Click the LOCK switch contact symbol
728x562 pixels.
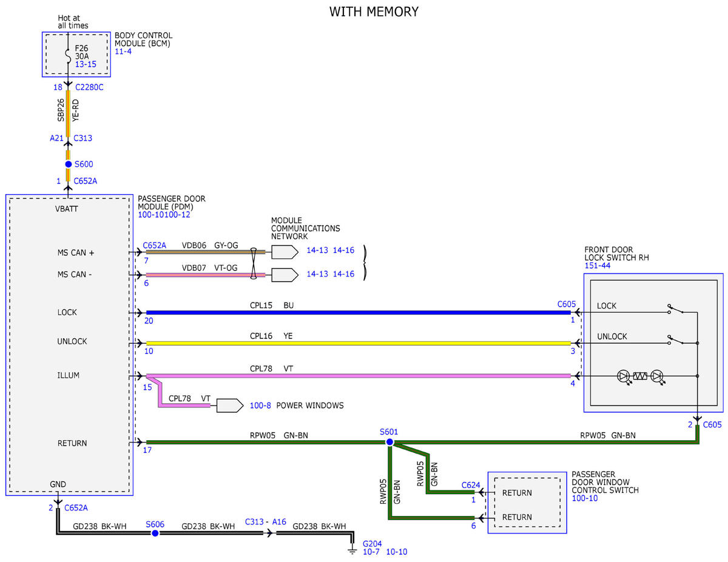click(676, 309)
